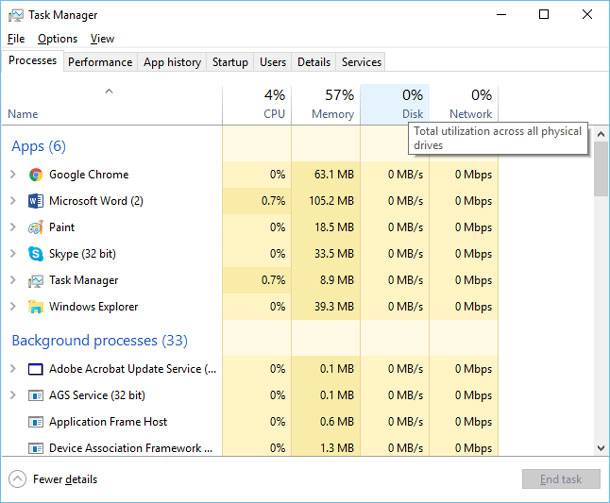Expand the Adobe Acrobat Update Service row
610x503 pixels.
coord(13,368)
